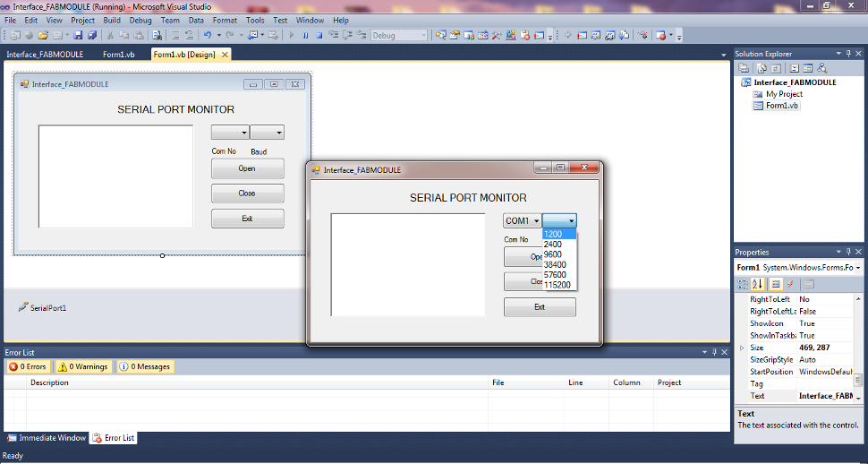
Task: Click the Start Debugging play icon
Action: point(291,36)
